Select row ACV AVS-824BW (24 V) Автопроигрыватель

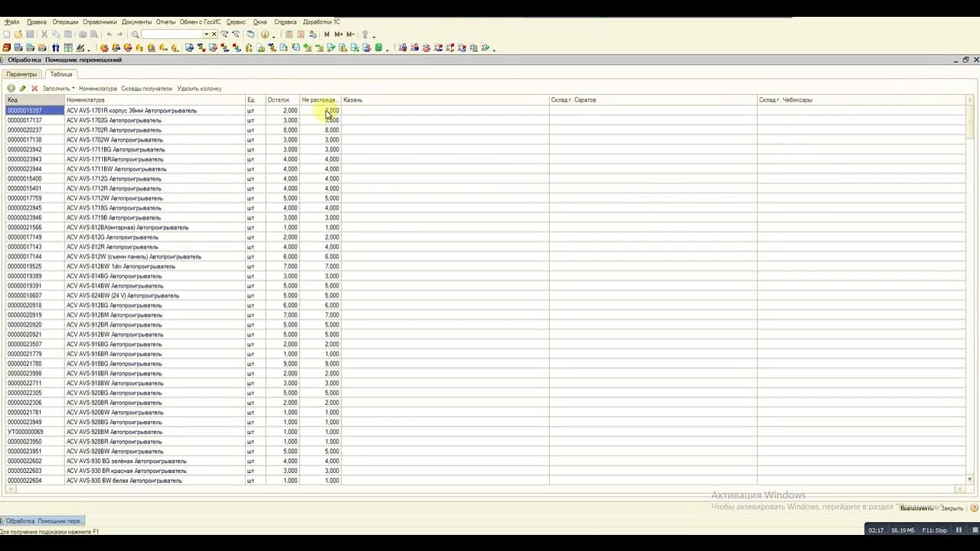coord(155,295)
